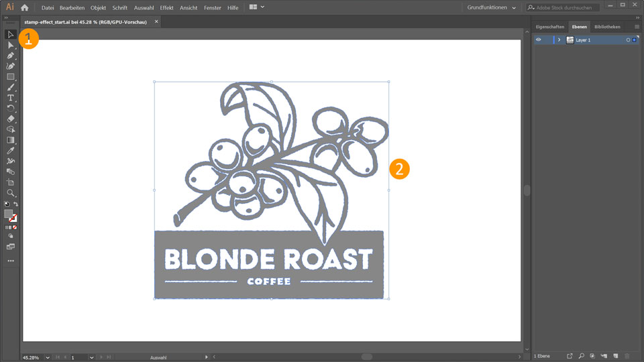Select the Eyedropper tool
Image resolution: width=644 pixels, height=362 pixels.
coord(11,151)
